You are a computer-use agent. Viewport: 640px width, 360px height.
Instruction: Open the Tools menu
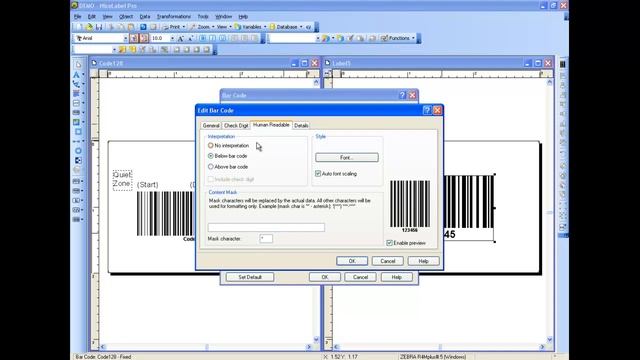pyautogui.click(x=203, y=17)
